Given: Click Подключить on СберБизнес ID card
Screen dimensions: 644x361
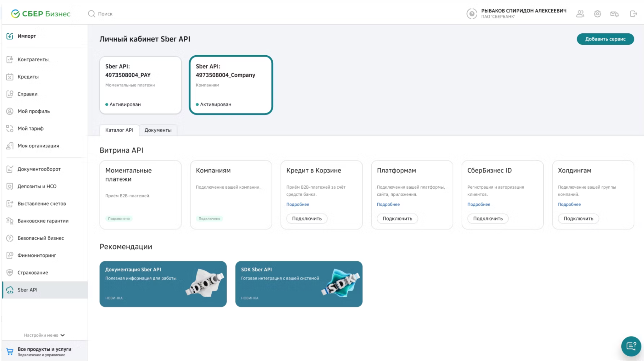Looking at the screenshot, I should [488, 219].
